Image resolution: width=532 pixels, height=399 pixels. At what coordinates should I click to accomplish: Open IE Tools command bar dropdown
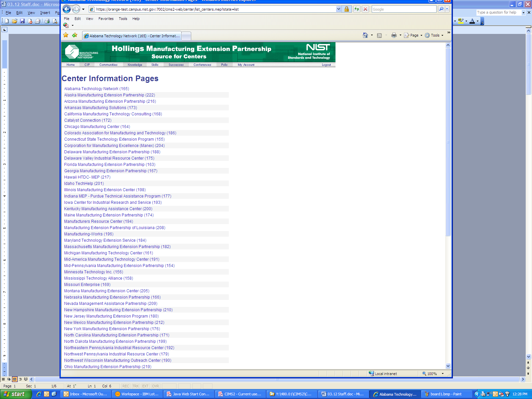click(434, 35)
